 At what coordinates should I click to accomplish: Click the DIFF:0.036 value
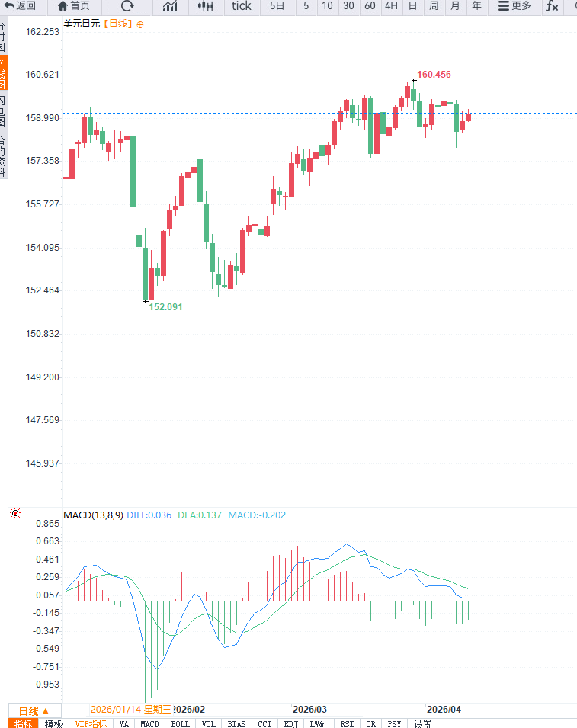coord(149,515)
